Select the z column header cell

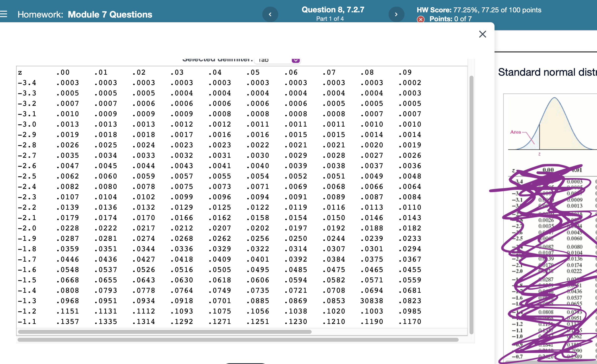(x=20, y=72)
